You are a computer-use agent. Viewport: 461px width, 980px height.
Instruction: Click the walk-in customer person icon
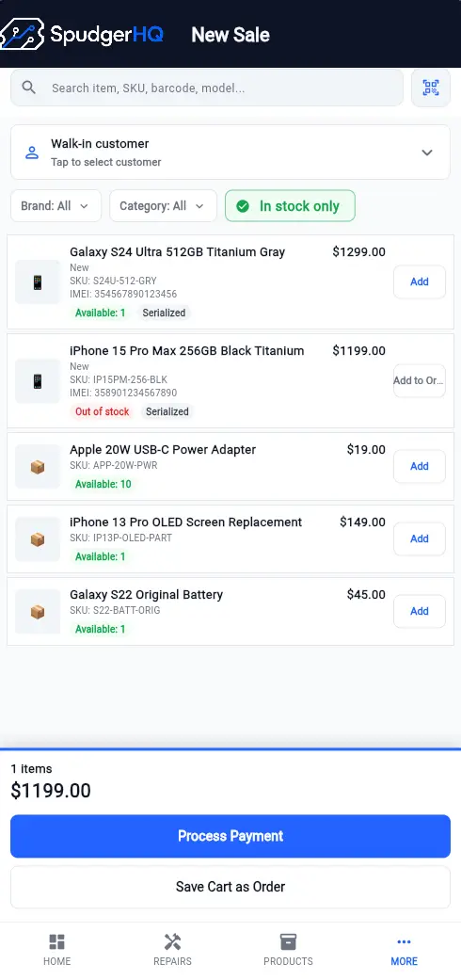tap(32, 153)
